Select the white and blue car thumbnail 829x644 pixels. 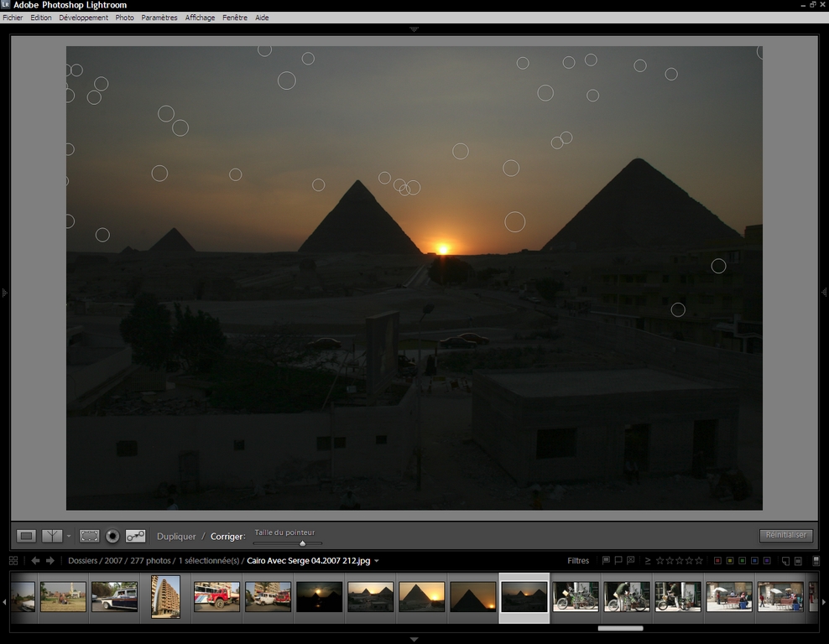pyautogui.click(x=114, y=597)
